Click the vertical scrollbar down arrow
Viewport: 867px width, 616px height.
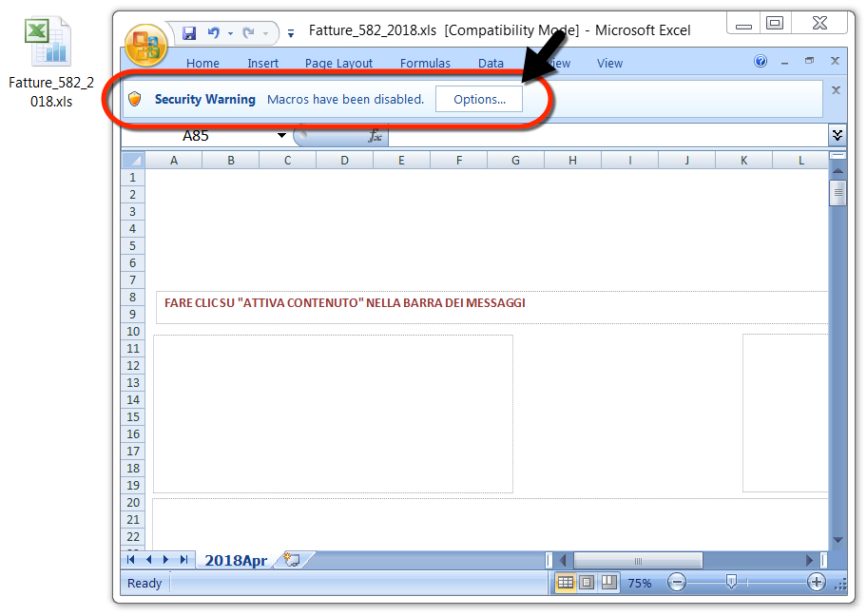tap(838, 540)
